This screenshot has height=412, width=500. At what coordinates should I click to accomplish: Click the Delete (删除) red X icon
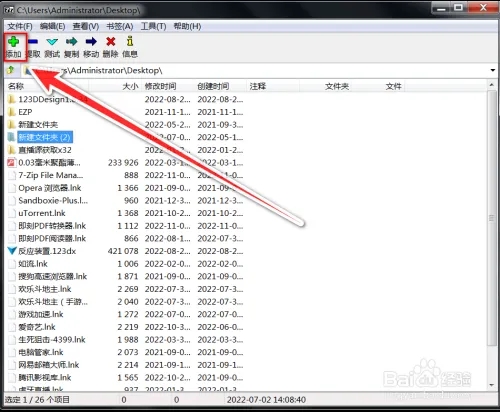click(x=111, y=42)
